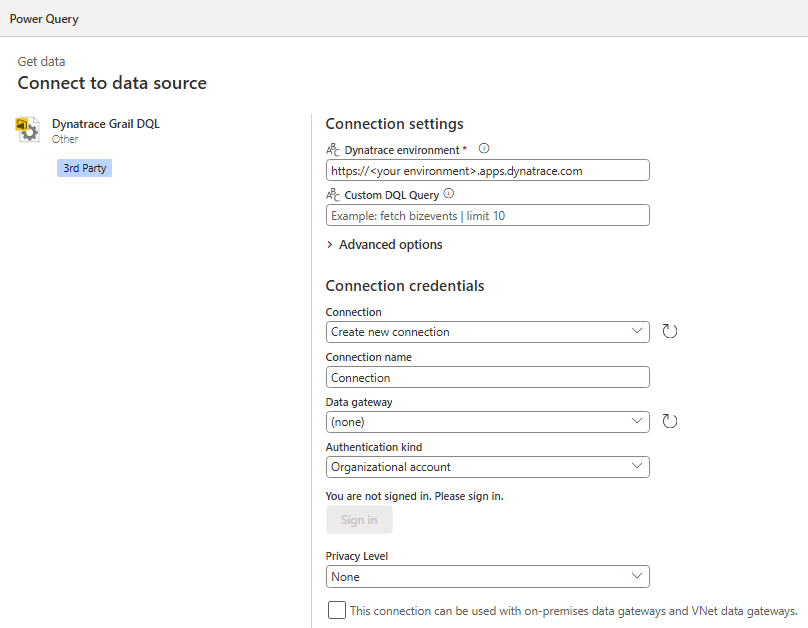The height and width of the screenshot is (628, 808).
Task: Click the Get data breadcrumb text
Action: tap(41, 62)
